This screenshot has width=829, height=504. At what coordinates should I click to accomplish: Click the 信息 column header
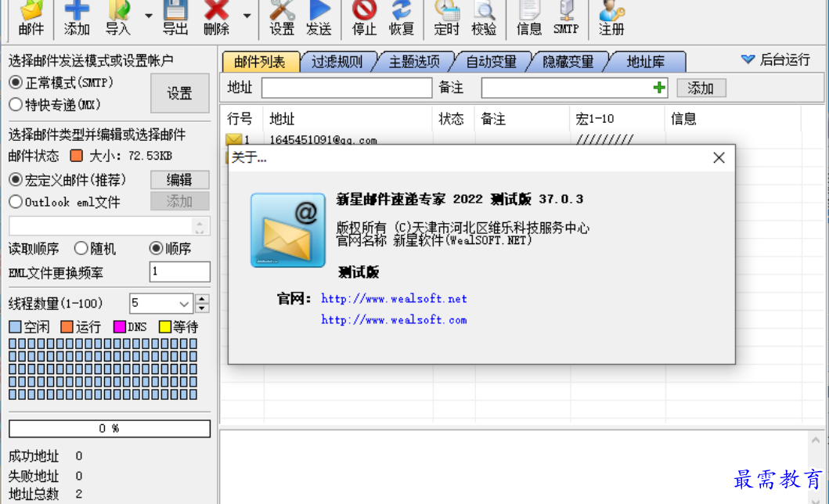[x=733, y=119]
